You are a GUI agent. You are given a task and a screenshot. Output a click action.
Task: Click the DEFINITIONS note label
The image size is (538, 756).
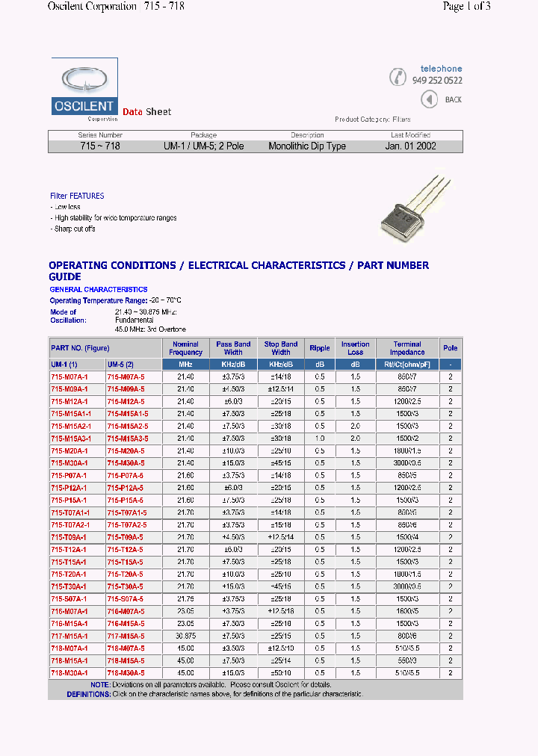pos(89,694)
